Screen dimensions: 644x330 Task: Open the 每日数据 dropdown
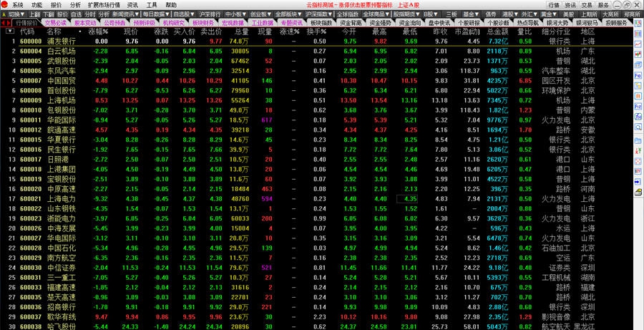click(156, 14)
